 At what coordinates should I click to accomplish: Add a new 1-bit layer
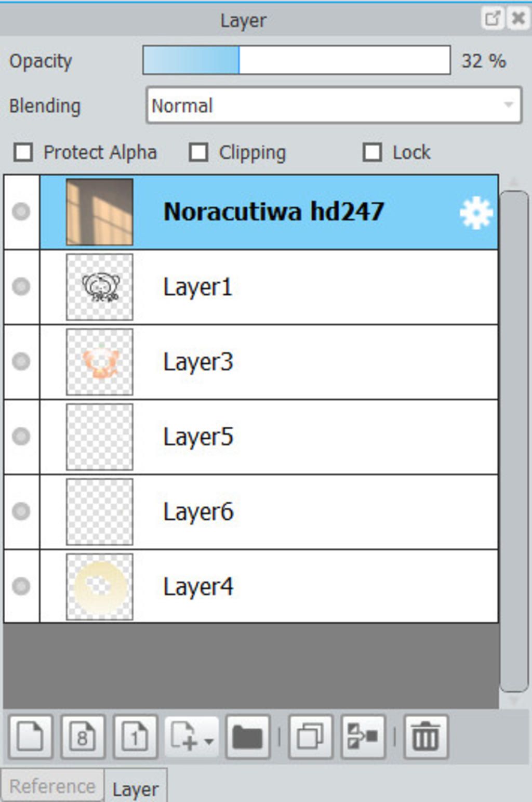click(x=135, y=737)
